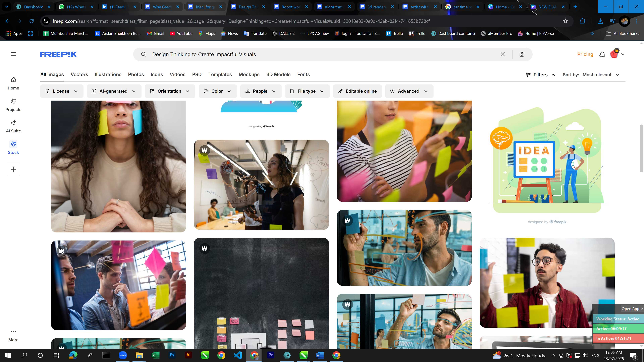The width and height of the screenshot is (644, 362).
Task: Switch to Fonts tab
Action: 303,74
